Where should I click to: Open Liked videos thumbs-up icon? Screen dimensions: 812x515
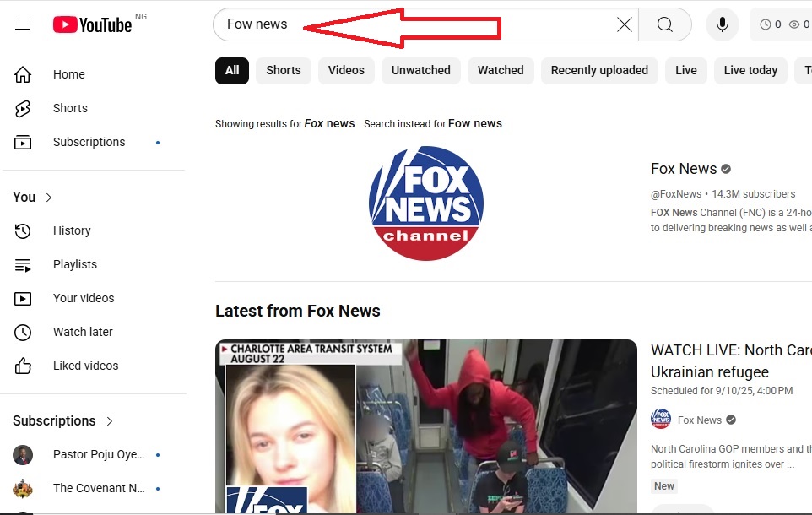(23, 366)
